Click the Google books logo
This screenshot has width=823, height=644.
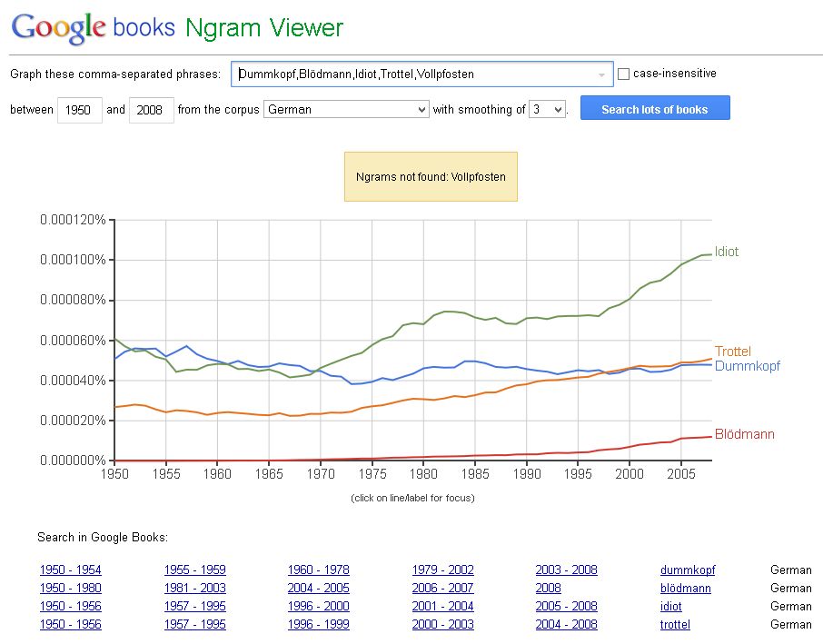[93, 28]
